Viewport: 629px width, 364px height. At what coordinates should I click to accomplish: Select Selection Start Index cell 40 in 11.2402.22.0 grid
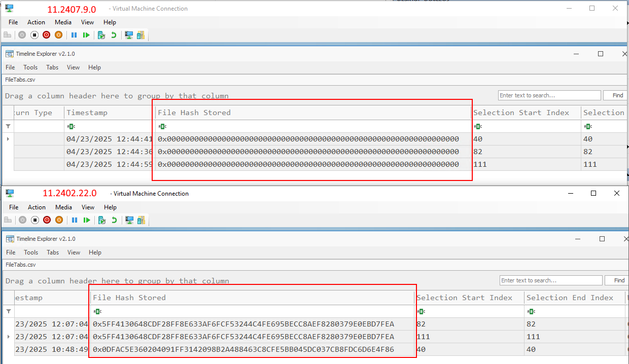point(469,349)
